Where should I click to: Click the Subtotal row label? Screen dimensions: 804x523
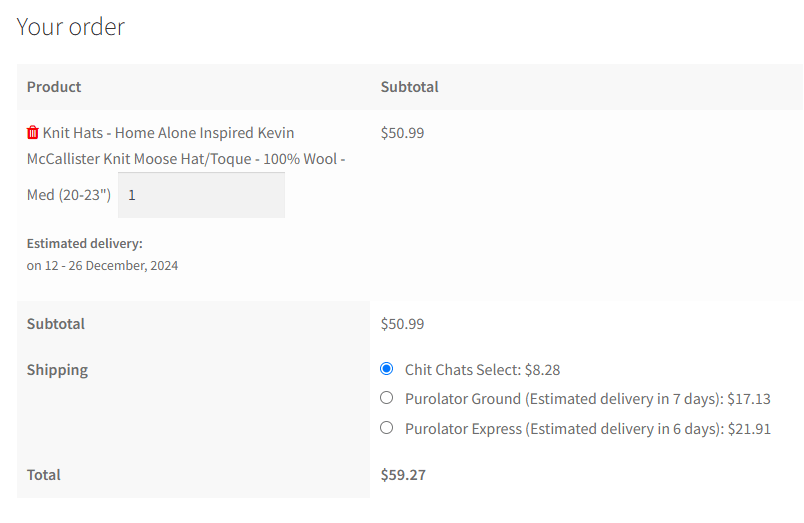click(x=56, y=324)
